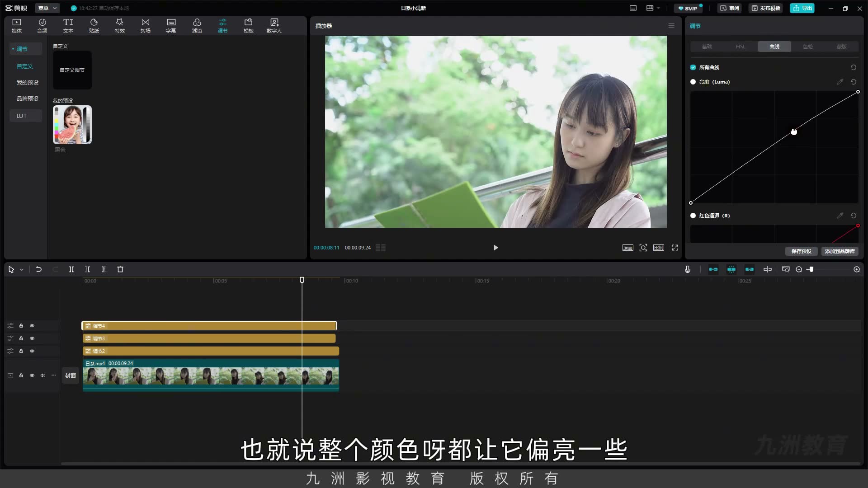This screenshot has width=868, height=488.
Task: Click the 发布模板 button
Action: tap(766, 8)
